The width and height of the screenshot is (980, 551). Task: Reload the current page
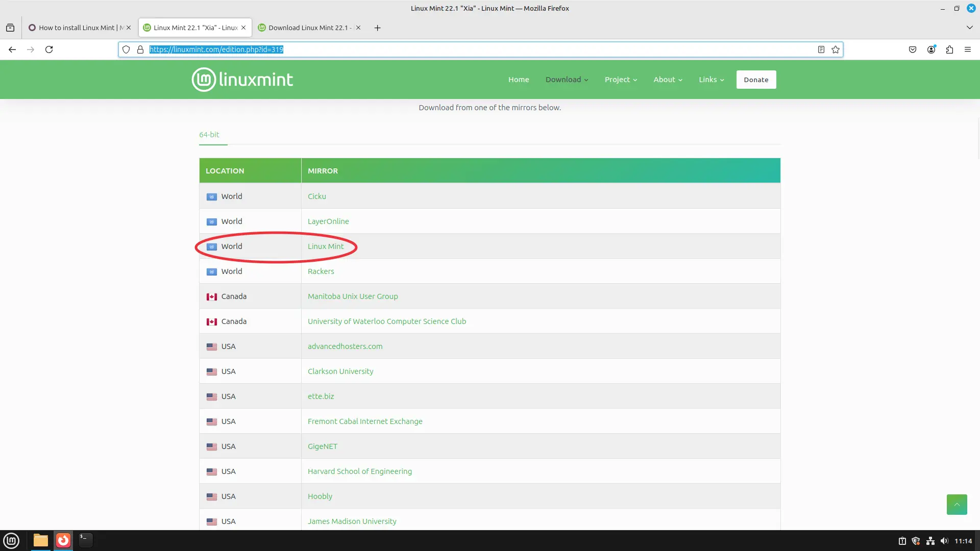pyautogui.click(x=49, y=49)
